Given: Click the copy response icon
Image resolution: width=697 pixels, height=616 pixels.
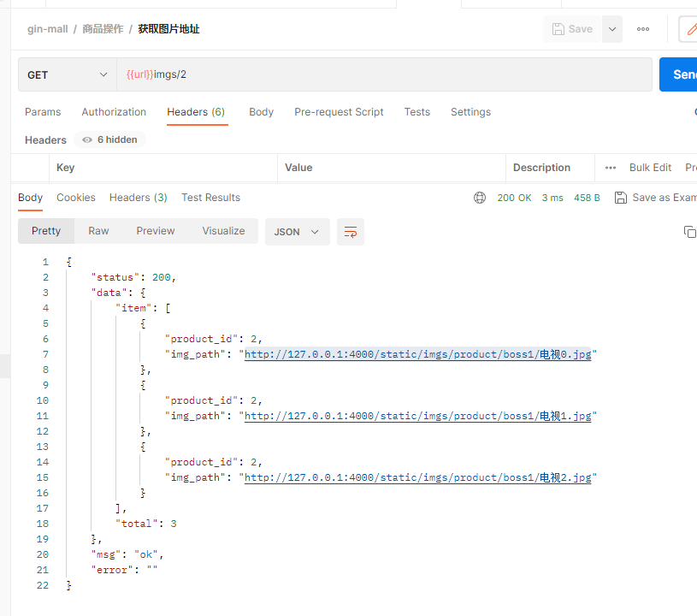Looking at the screenshot, I should [x=689, y=232].
